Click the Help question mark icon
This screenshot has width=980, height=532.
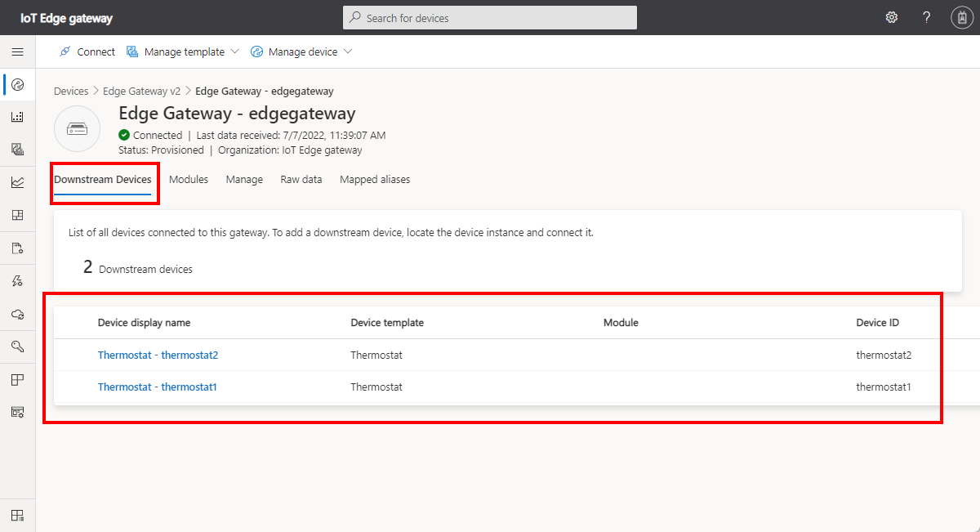coord(926,17)
